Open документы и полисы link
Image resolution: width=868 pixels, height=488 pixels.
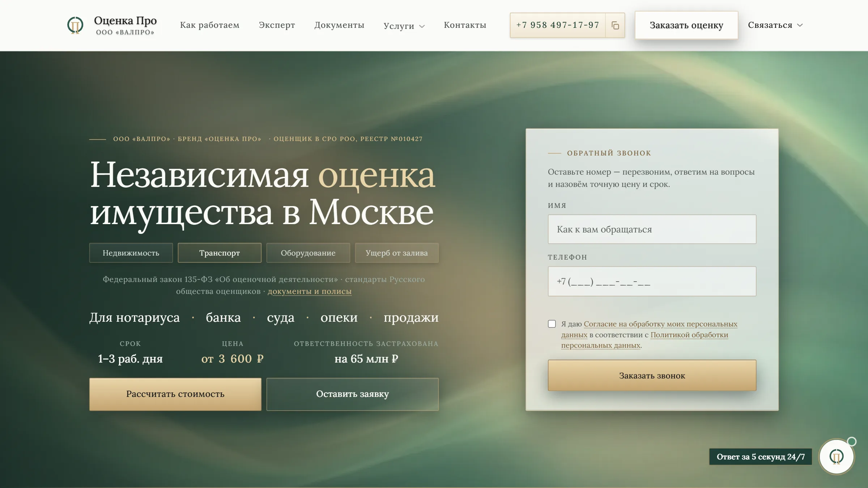[x=310, y=291]
